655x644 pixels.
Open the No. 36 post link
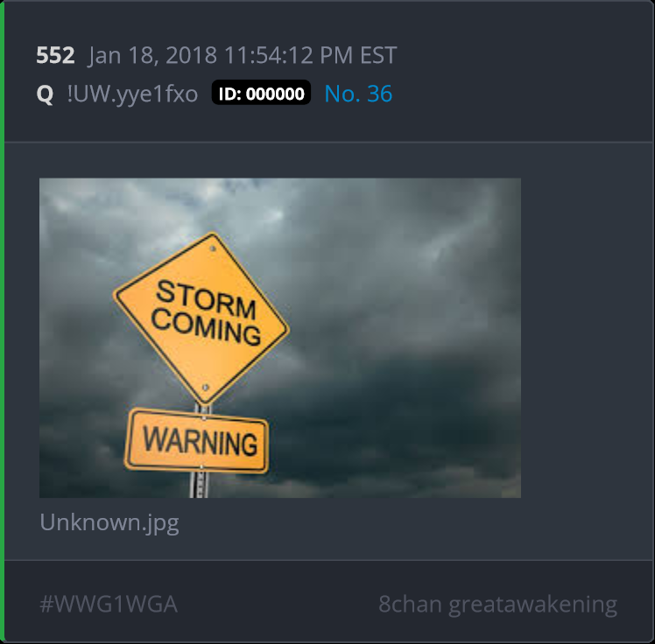(x=358, y=94)
